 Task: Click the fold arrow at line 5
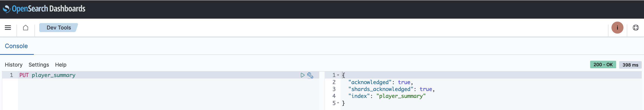pos(338,103)
